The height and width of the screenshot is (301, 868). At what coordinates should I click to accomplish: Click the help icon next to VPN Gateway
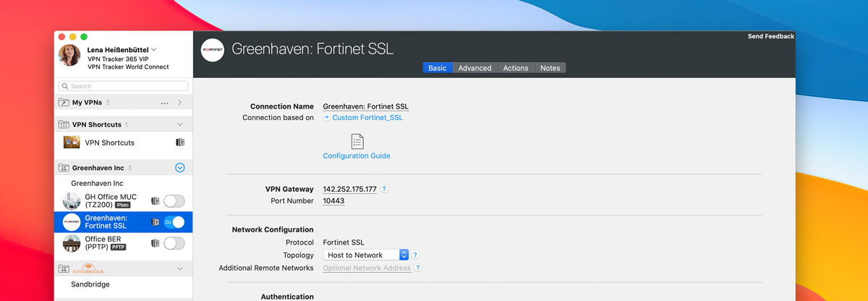[384, 190]
